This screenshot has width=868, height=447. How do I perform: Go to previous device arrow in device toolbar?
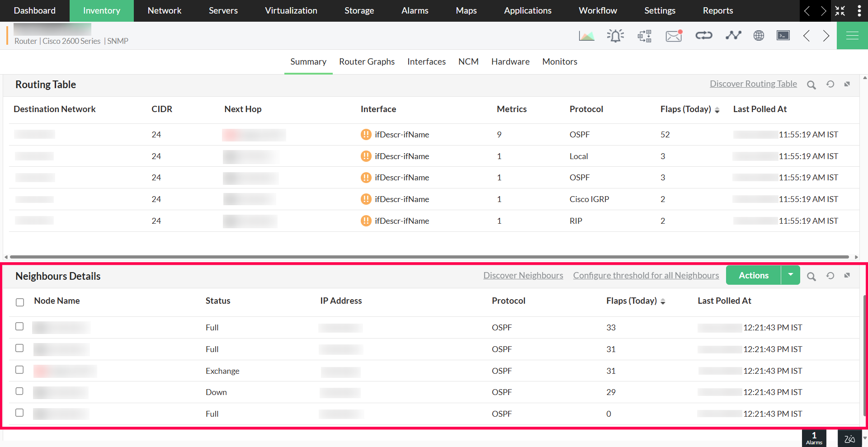(x=807, y=36)
